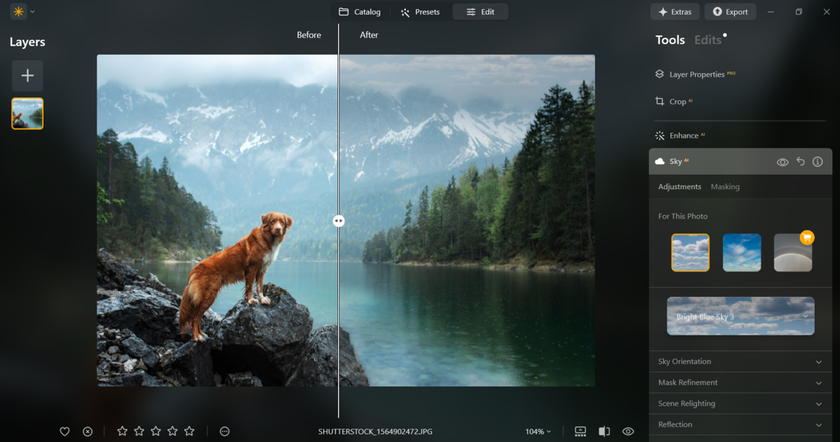Open Sky tool info icon
Image resolution: width=840 pixels, height=442 pixels.
pyautogui.click(x=817, y=162)
